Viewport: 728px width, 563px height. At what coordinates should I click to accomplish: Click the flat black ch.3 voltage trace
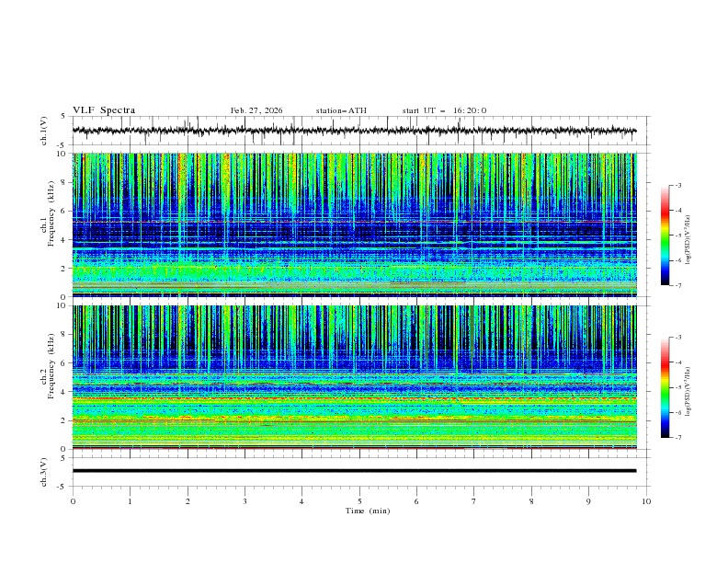click(x=354, y=471)
